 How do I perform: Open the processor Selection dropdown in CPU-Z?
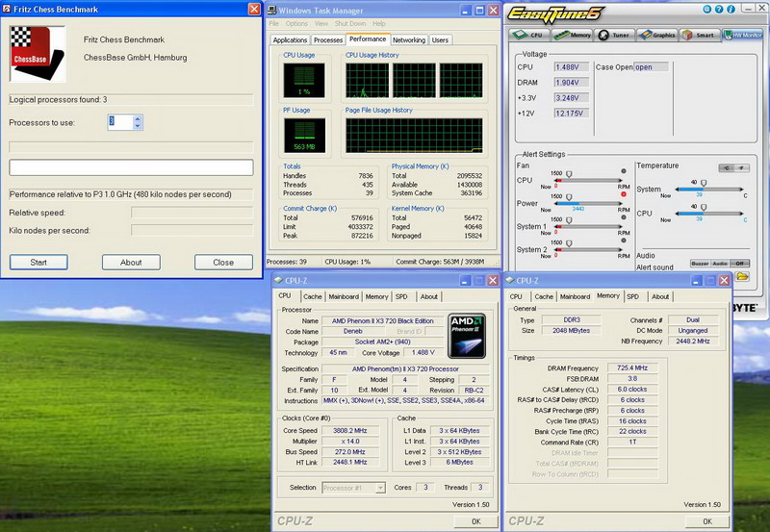pyautogui.click(x=354, y=488)
